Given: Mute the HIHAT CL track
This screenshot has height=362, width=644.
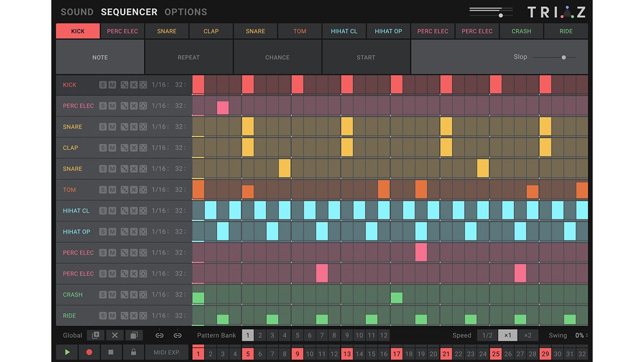Looking at the screenshot, I should click(112, 210).
